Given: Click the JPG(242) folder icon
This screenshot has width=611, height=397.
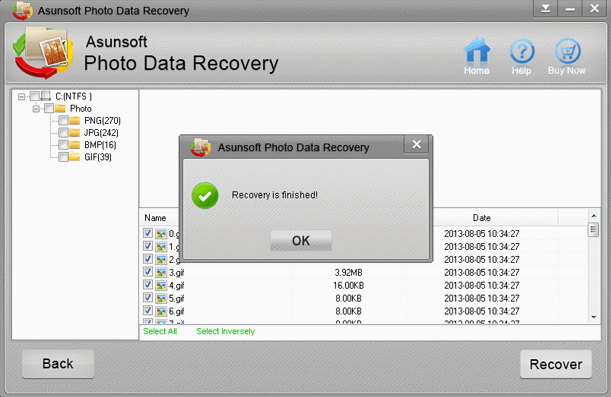Looking at the screenshot, I should point(74,132).
